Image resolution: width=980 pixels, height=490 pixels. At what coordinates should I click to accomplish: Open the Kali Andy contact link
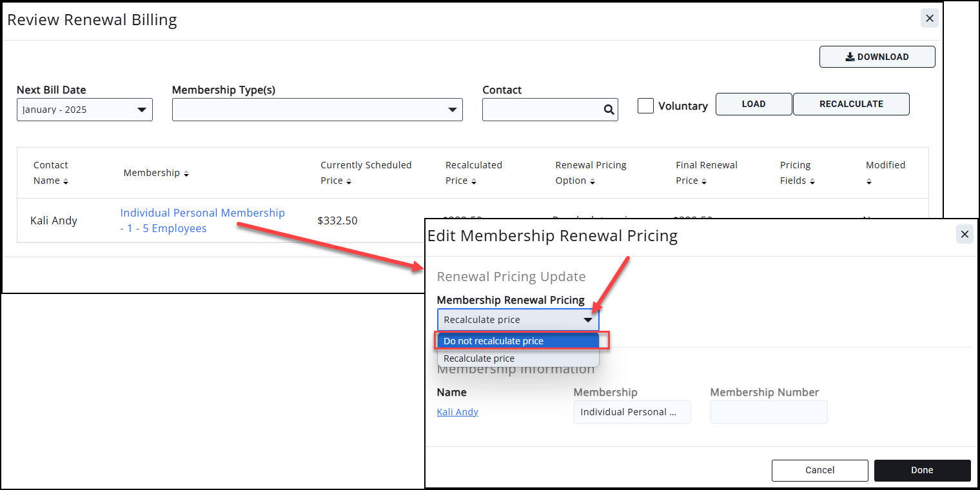(457, 412)
